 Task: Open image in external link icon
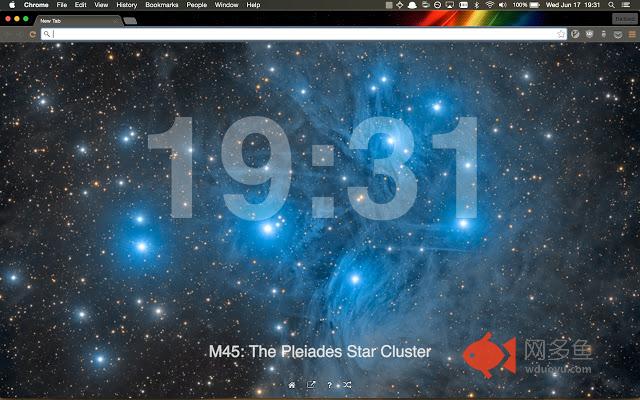[x=310, y=385]
